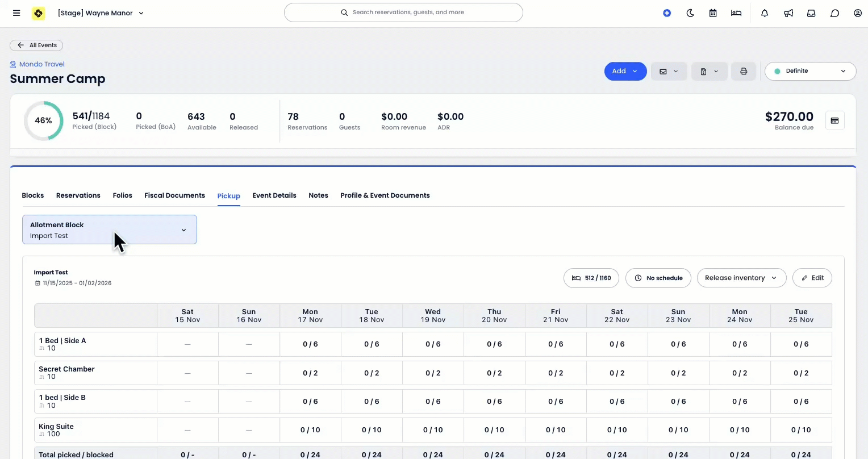Click the print button
Screen dimensions: 868x459
coord(744,72)
